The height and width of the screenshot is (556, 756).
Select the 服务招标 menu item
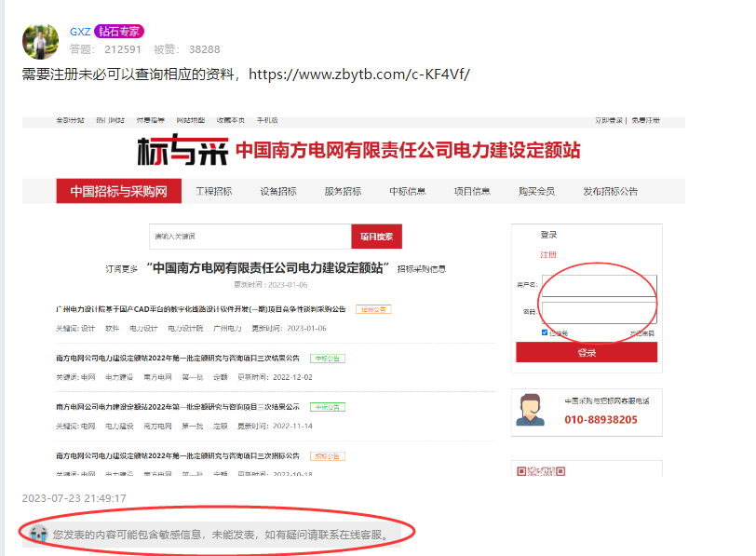[343, 192]
